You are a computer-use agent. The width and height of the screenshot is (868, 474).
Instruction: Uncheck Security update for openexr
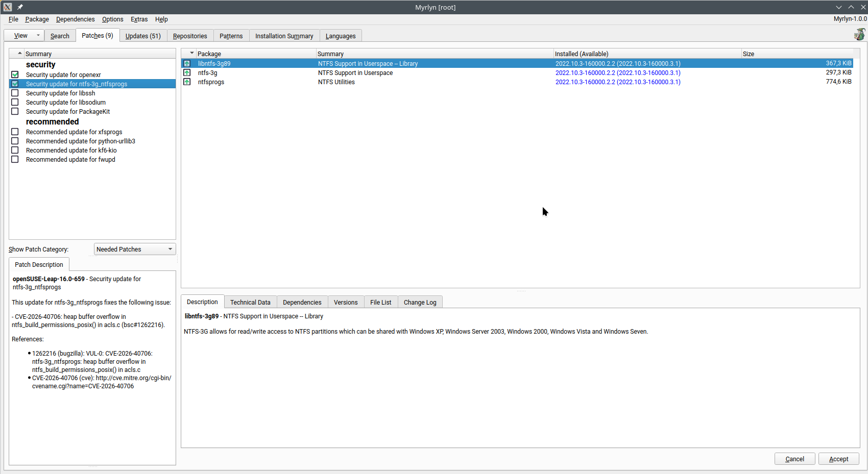[15, 75]
